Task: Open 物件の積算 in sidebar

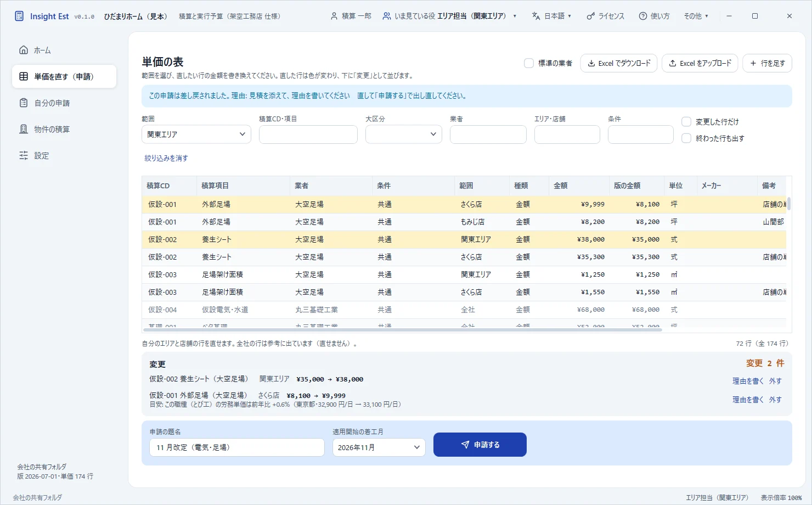Action: 64,129
